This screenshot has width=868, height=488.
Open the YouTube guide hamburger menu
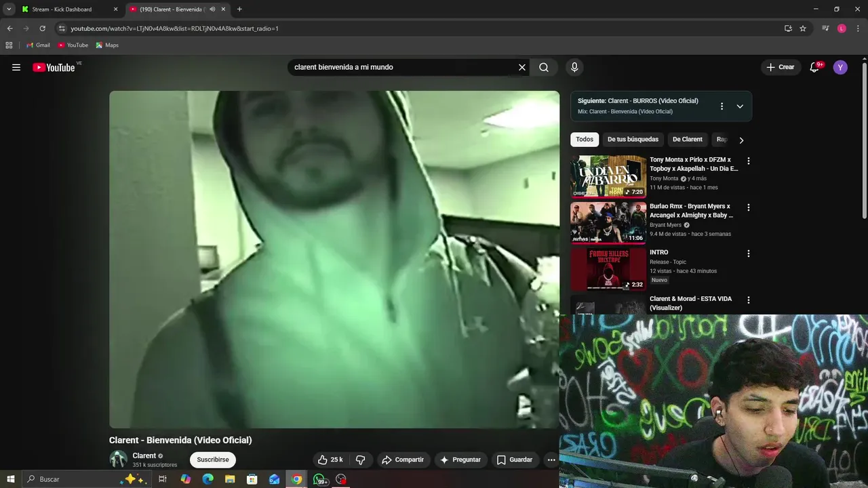coord(16,67)
